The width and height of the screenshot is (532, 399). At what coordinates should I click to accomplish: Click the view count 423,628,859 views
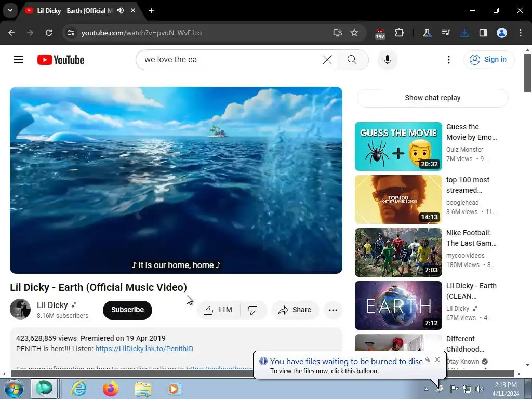click(x=46, y=338)
